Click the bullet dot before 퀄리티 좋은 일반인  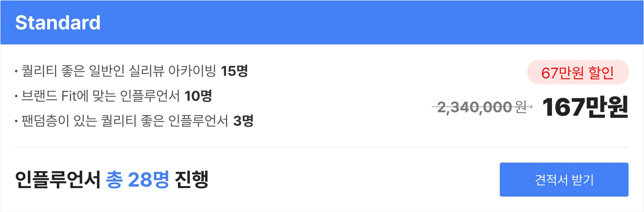pyautogui.click(x=16, y=71)
